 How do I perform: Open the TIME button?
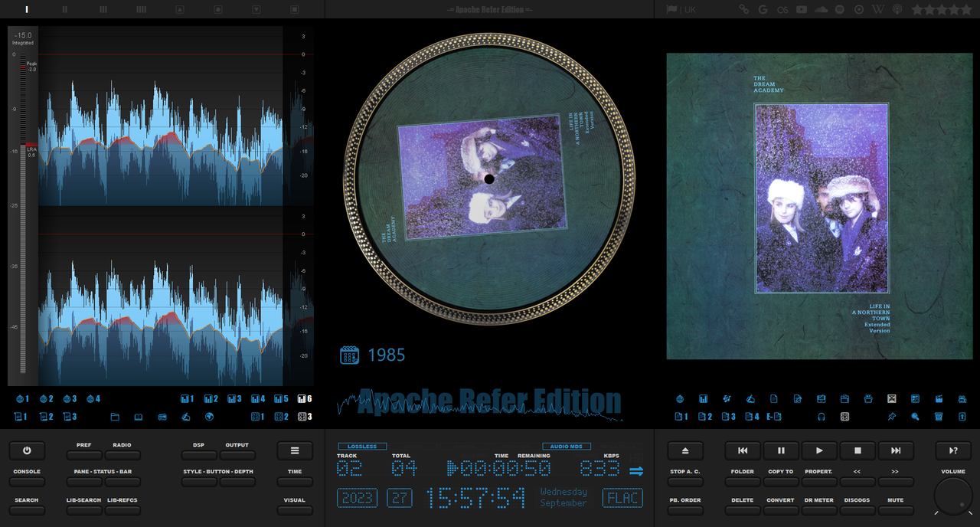(295, 482)
